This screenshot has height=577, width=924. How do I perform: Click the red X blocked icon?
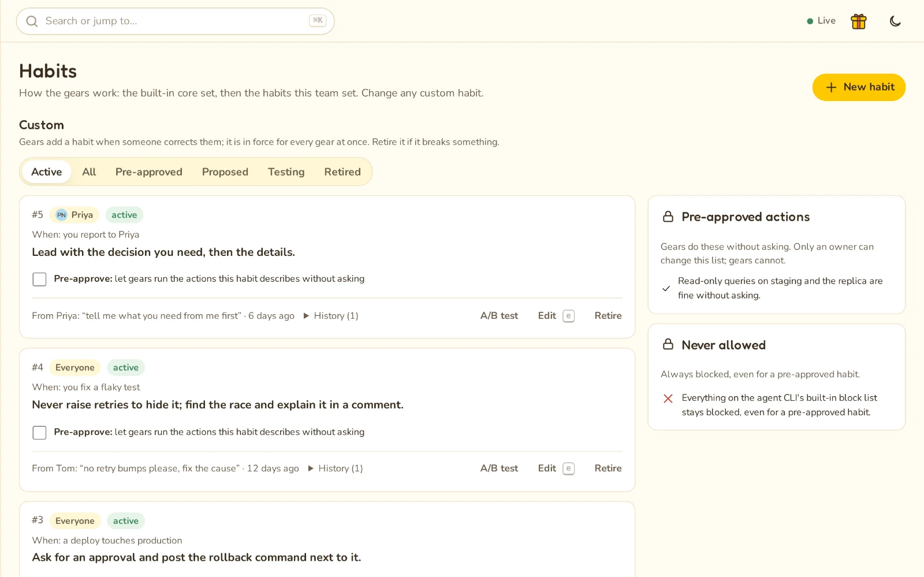click(x=668, y=399)
